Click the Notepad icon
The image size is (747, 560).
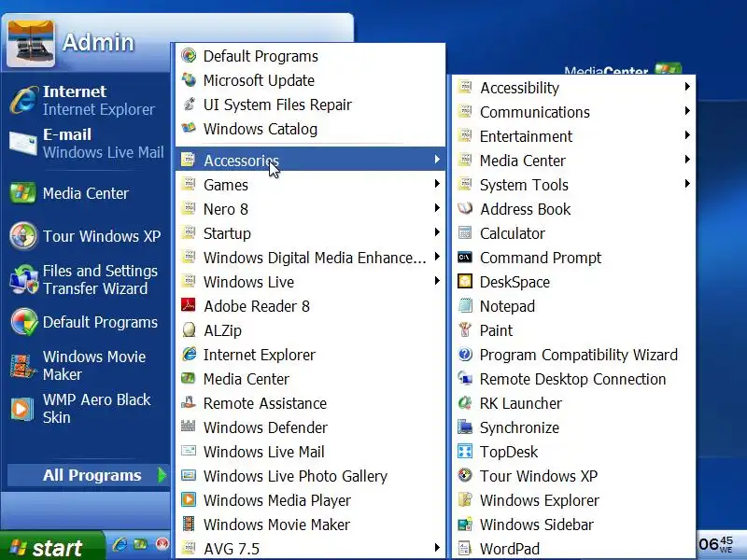[465, 306]
